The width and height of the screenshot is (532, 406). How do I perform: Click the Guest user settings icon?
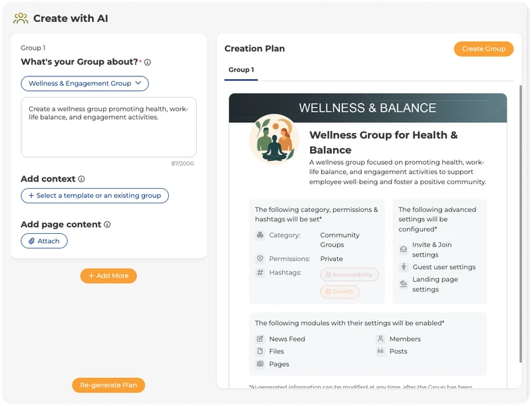[402, 266]
